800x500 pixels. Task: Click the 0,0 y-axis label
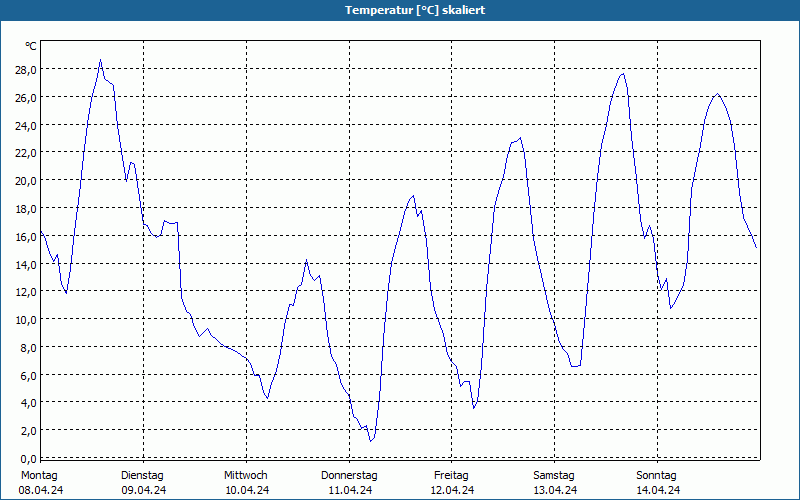pos(28,459)
